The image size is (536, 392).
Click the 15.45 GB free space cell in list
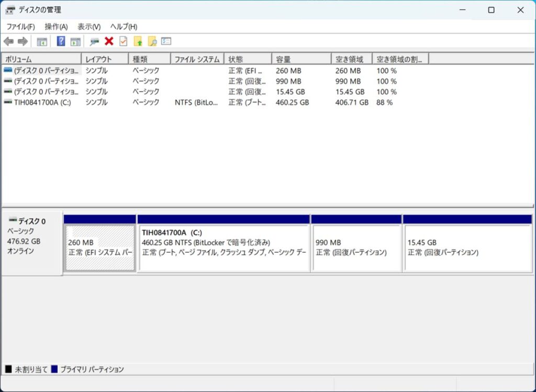point(350,92)
